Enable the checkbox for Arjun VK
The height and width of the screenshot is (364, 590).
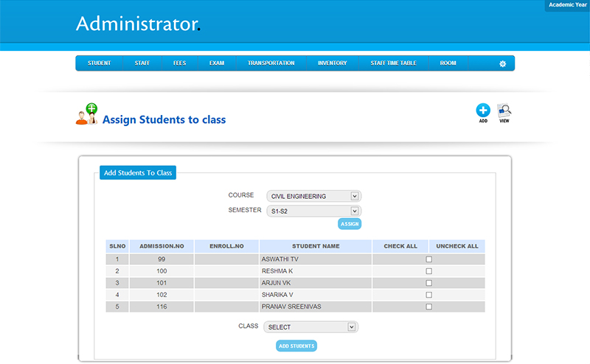point(428,283)
